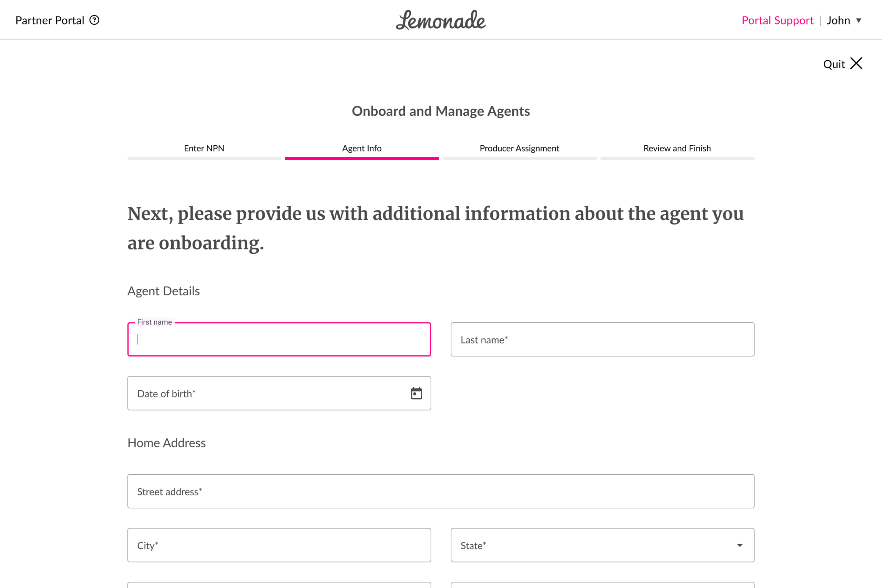Go to the Enter NPN step tab
882x588 pixels.
(x=204, y=148)
